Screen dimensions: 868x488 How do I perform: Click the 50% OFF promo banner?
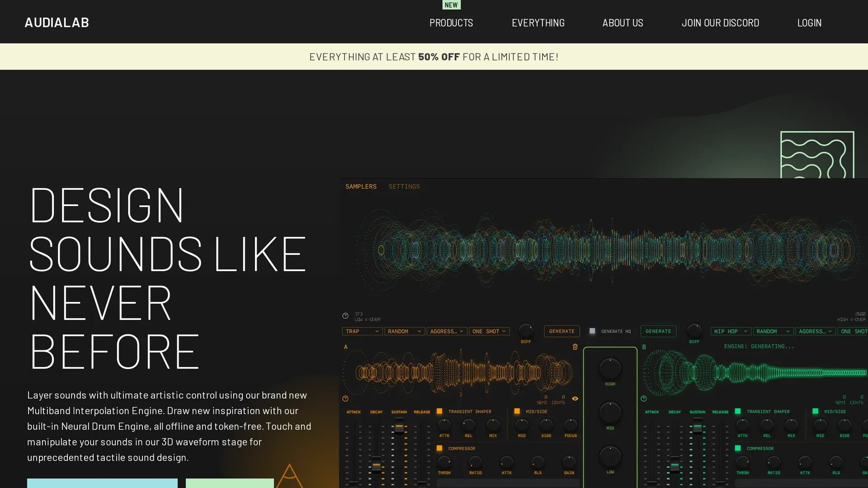(x=434, y=56)
